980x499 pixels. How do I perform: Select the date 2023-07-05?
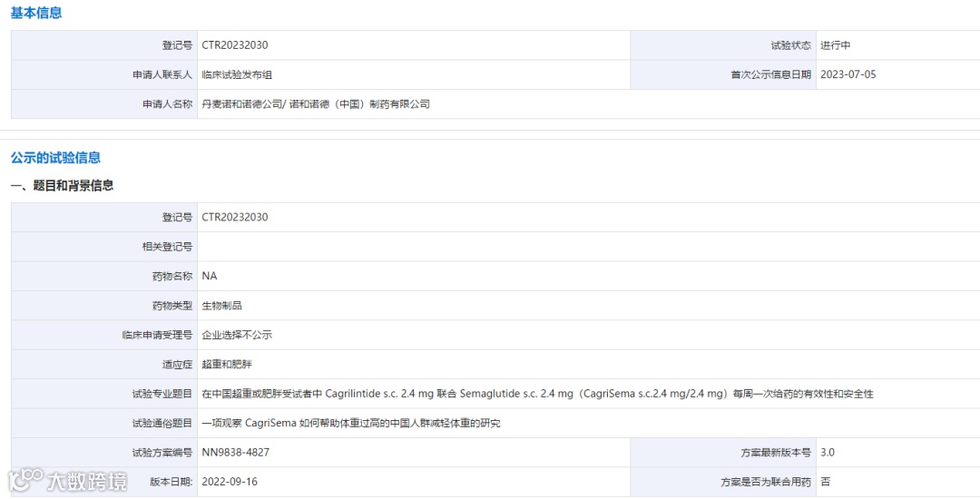(x=848, y=74)
